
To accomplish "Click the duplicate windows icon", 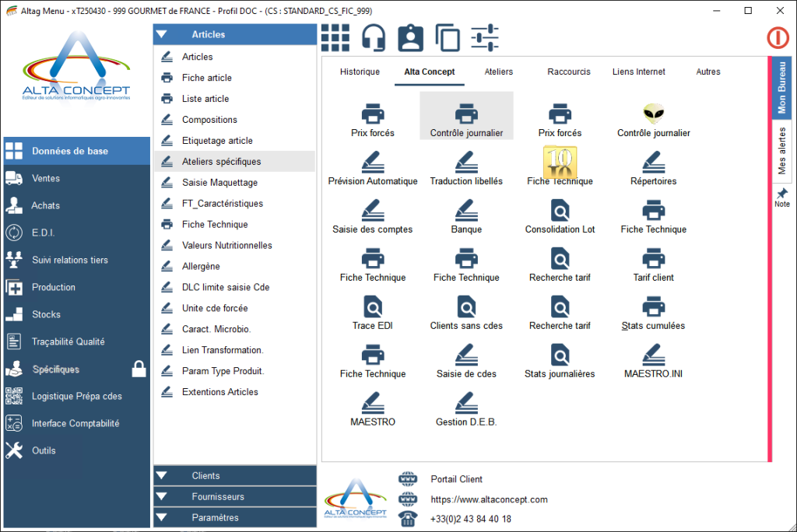I will [448, 37].
